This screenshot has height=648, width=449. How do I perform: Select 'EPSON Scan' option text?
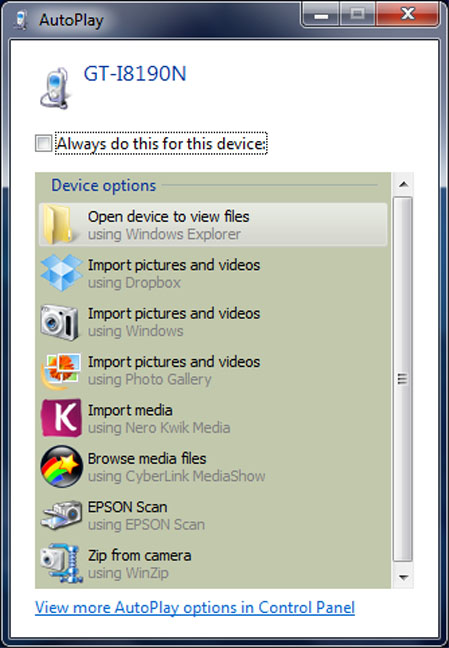tap(127, 507)
